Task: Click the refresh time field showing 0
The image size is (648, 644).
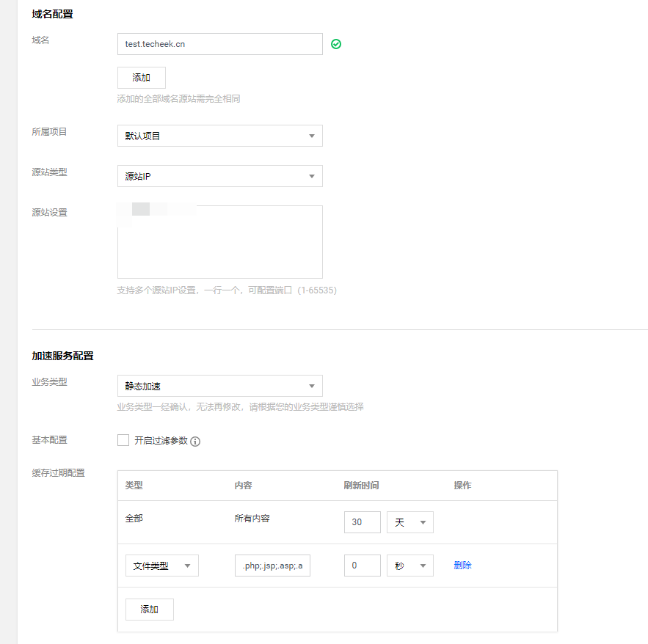Action: [x=362, y=566]
